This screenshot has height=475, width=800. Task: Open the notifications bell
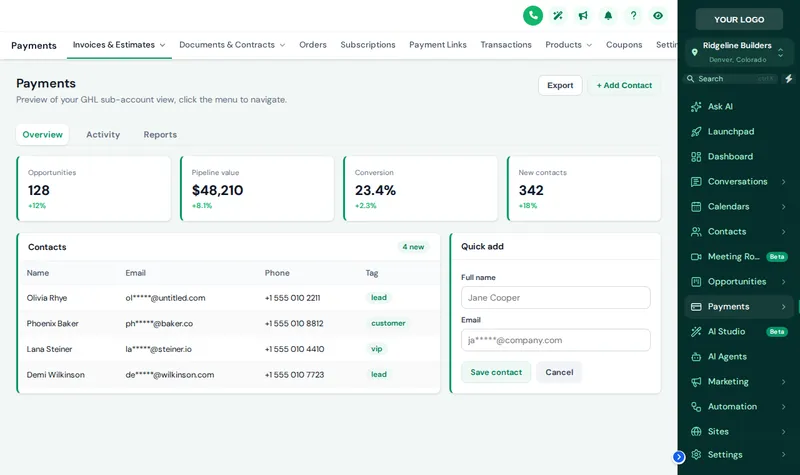point(608,16)
